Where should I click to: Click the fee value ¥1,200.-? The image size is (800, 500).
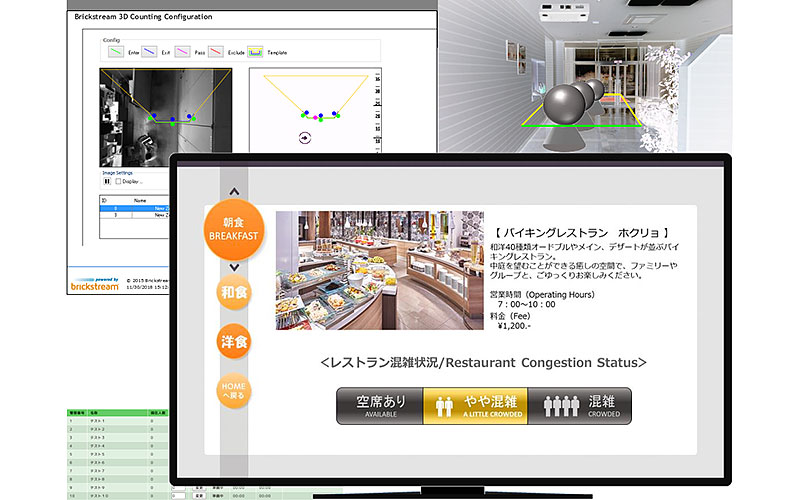(514, 326)
